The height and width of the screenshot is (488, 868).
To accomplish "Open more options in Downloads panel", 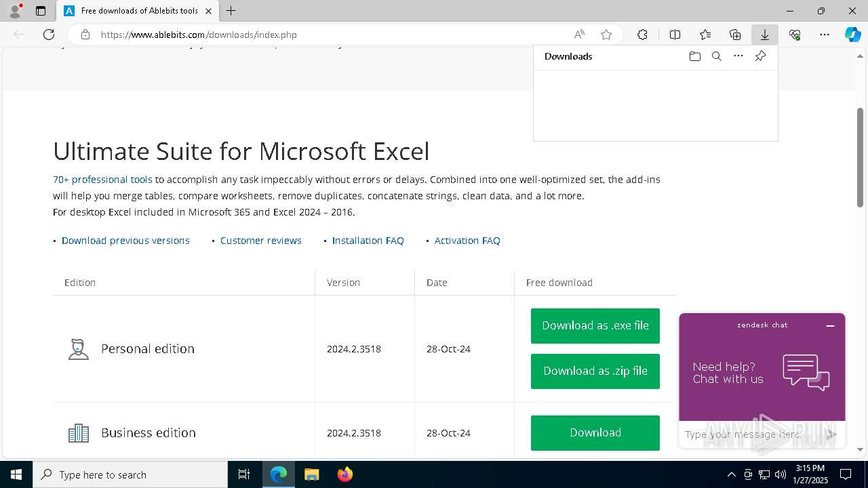I will [738, 56].
